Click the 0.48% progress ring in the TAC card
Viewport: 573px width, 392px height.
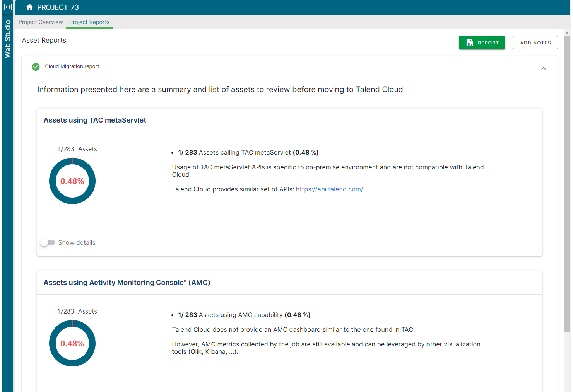click(x=72, y=181)
